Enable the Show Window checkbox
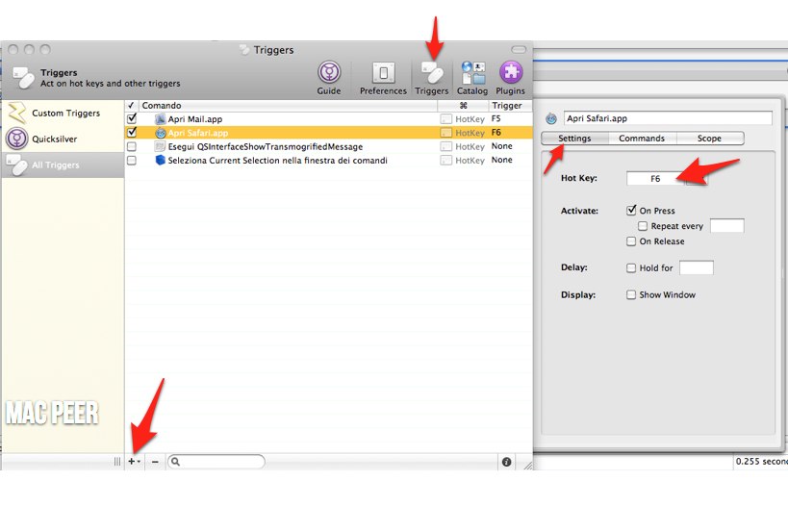 point(631,294)
